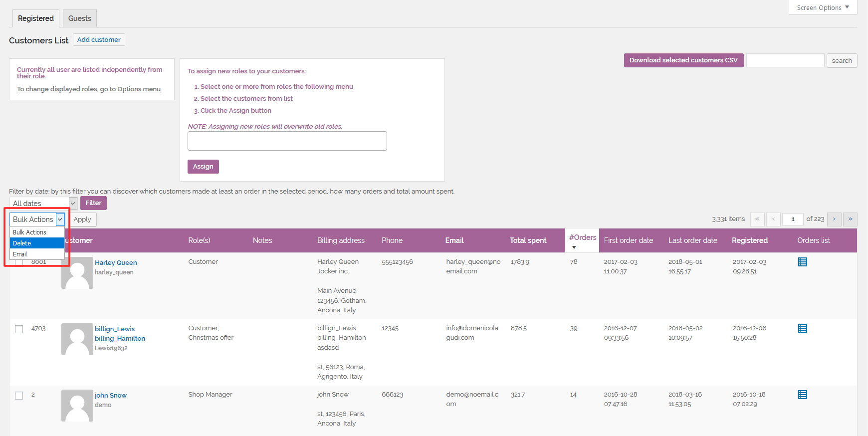Open orders list icon for john Snow
Image resolution: width=868 pixels, height=436 pixels.
802,395
